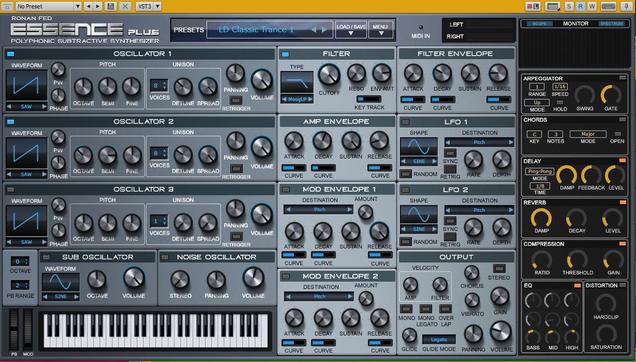Click the X delete preset icon in host bar
The height and width of the screenshot is (362, 636).
125,6
